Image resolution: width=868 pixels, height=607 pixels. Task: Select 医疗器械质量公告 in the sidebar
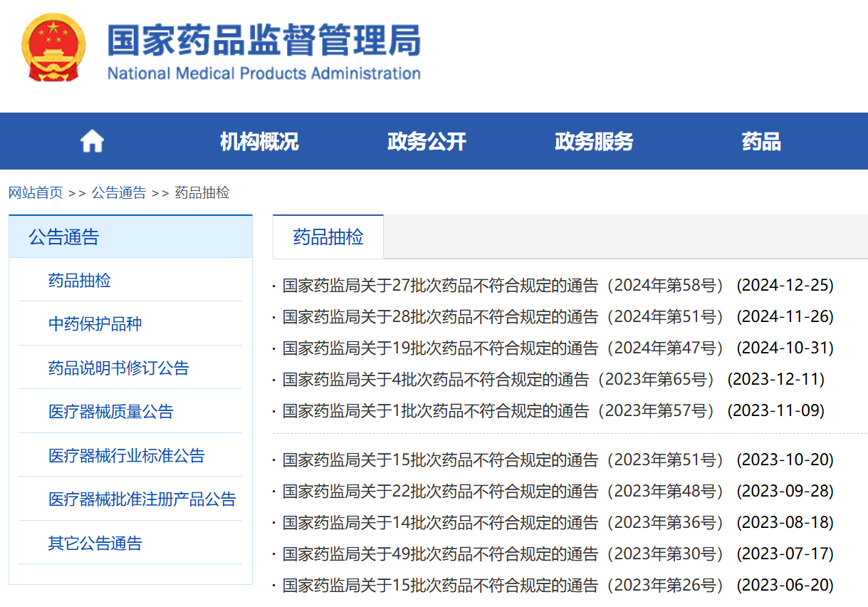pos(111,412)
